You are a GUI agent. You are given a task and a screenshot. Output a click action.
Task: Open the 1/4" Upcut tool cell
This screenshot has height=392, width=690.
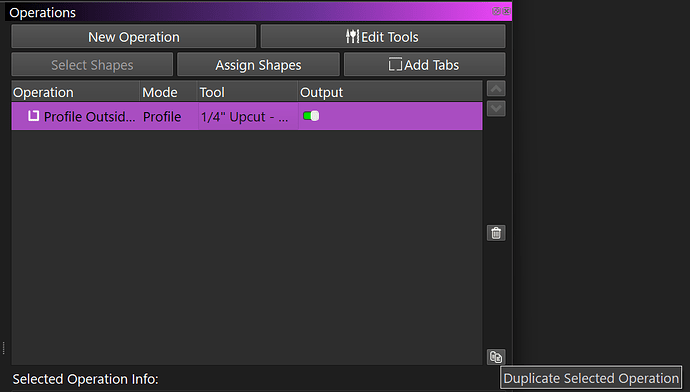(x=248, y=117)
